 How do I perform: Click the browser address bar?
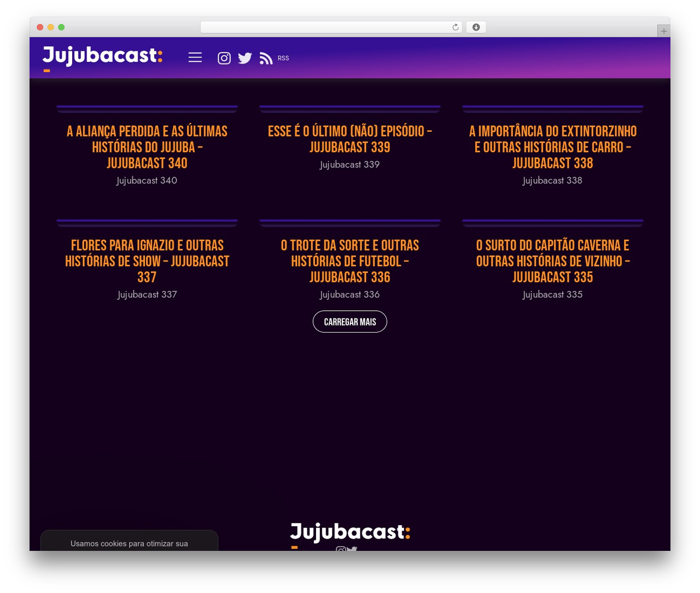[x=331, y=27]
